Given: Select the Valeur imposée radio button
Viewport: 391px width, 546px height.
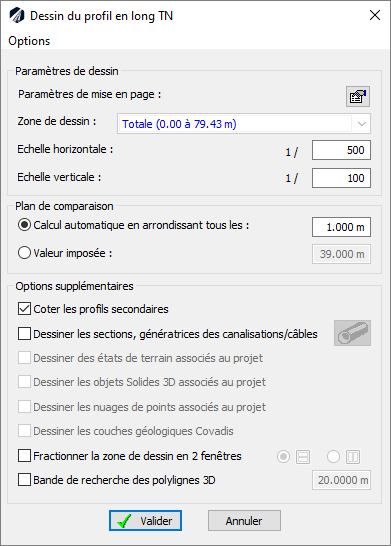Looking at the screenshot, I should [x=24, y=253].
